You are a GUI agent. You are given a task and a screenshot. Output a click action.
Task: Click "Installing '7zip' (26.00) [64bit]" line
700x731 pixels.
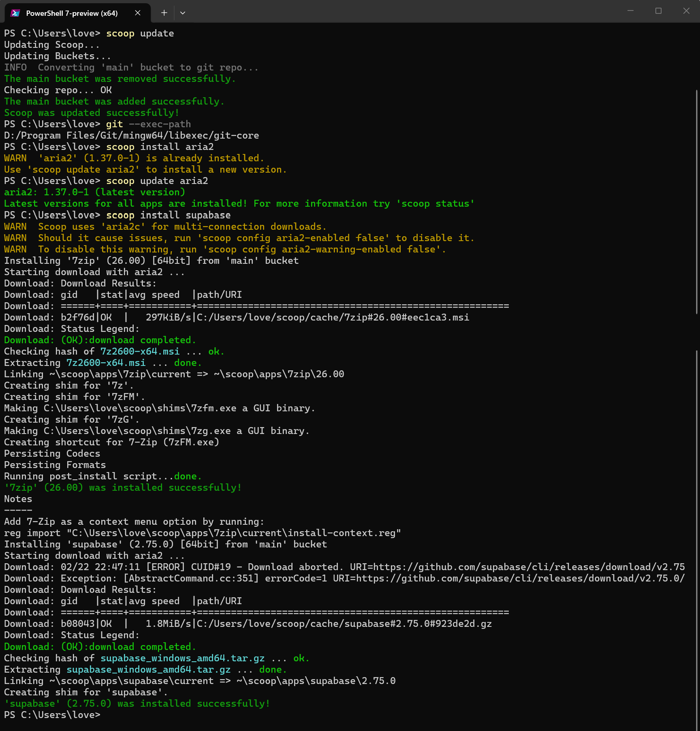(152, 261)
